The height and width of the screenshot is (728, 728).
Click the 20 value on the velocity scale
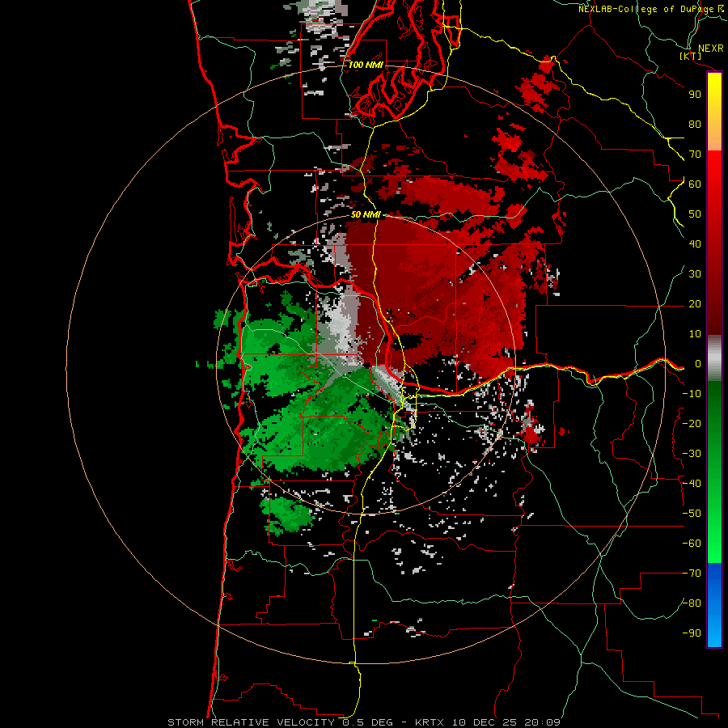695,303
